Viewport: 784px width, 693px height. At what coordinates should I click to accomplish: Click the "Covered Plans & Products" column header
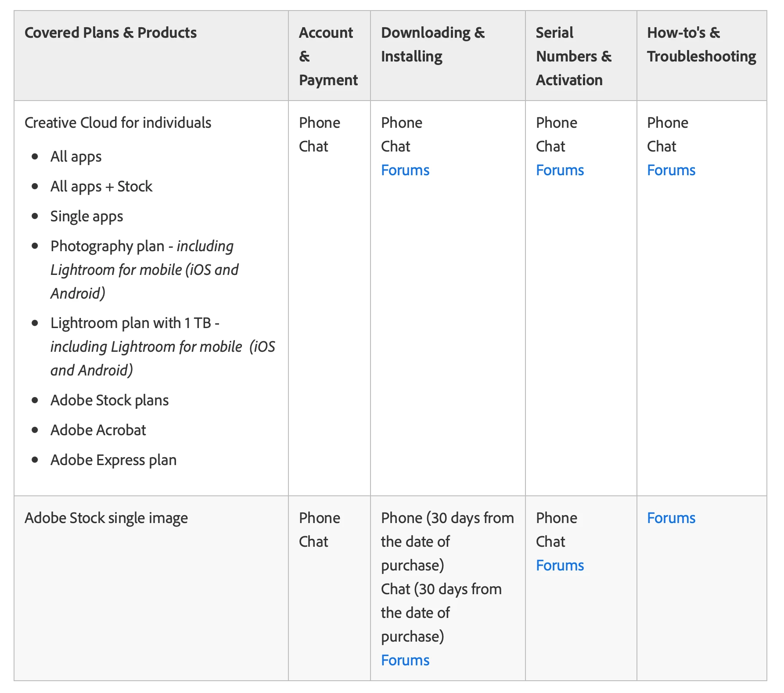pyautogui.click(x=111, y=32)
